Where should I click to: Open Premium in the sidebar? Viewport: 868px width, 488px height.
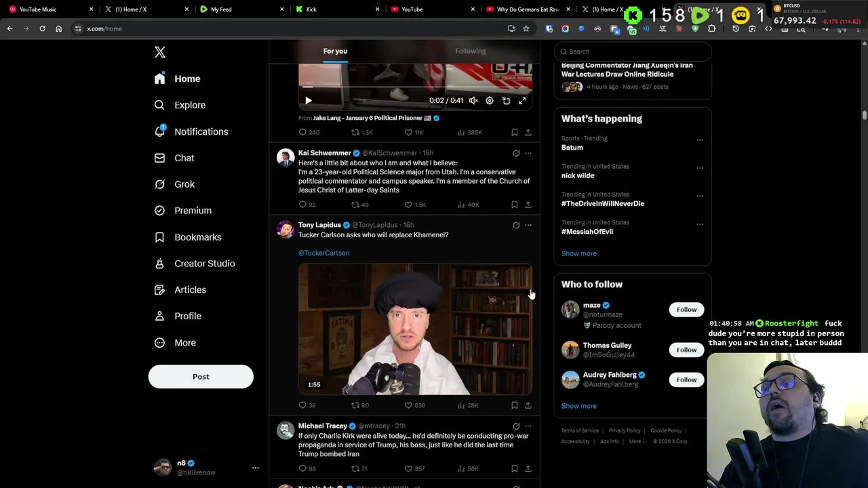coord(184,211)
